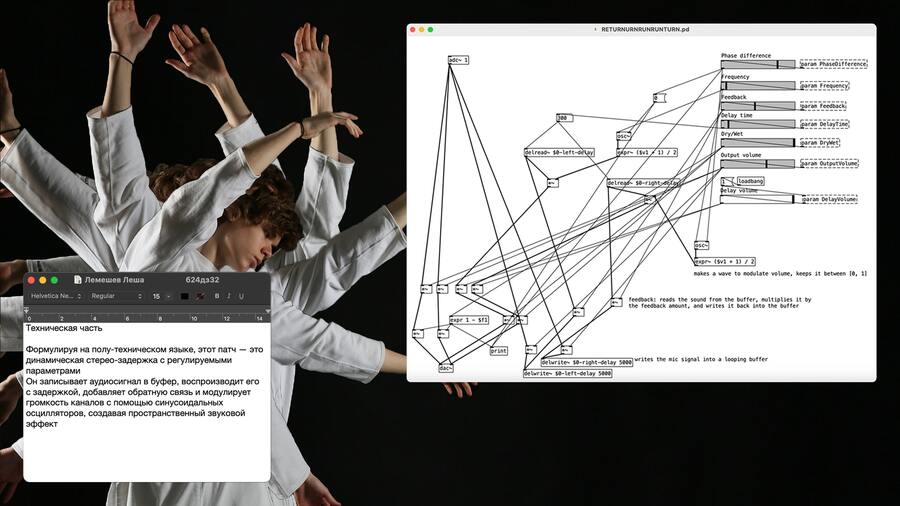The width and height of the screenshot is (900, 506).
Task: Click the heading Техническая часть in document
Action: click(x=64, y=328)
